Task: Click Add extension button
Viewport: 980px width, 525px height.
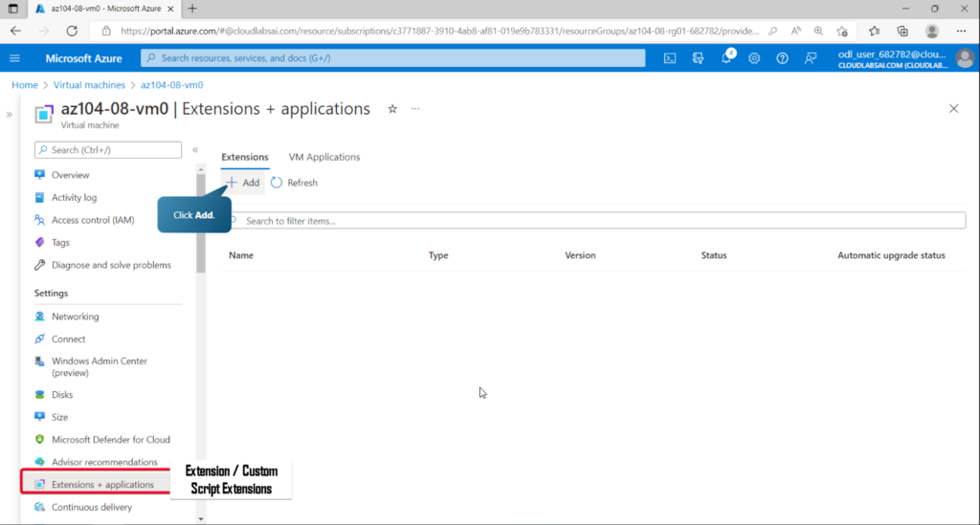Action: 243,183
